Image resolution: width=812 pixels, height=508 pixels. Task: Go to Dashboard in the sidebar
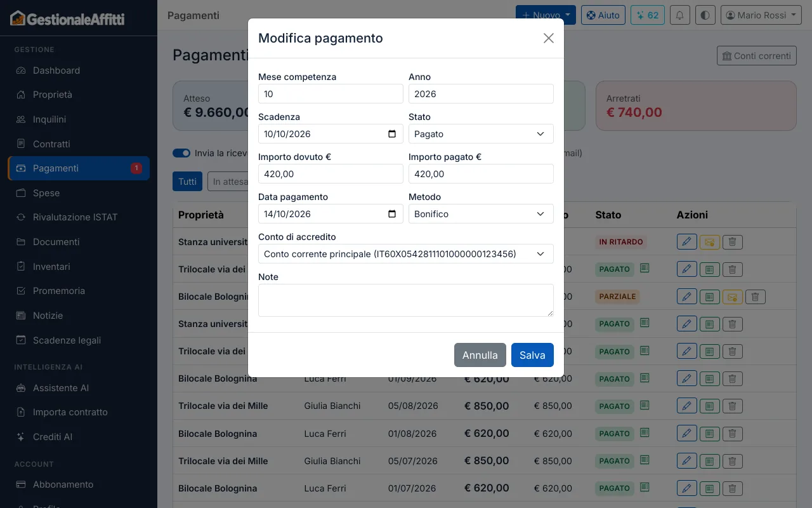click(79, 70)
